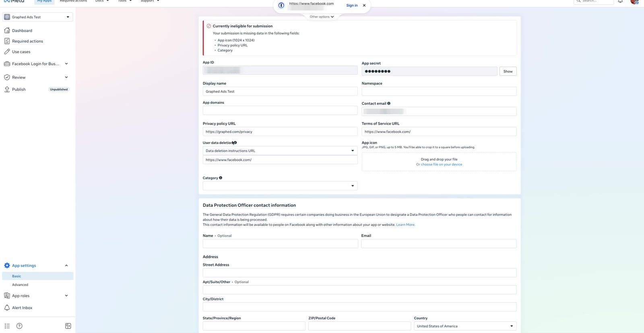
Task: Click the Category info icon
Action: pyautogui.click(x=221, y=178)
